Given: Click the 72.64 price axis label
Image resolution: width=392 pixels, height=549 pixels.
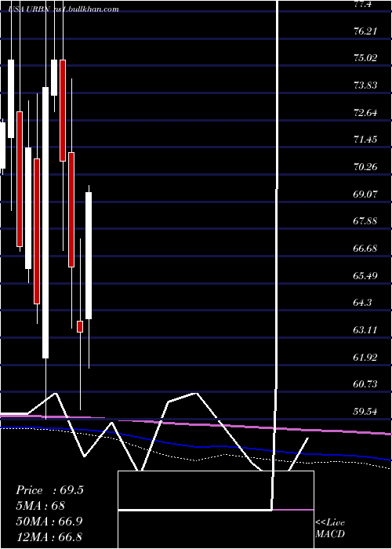Looking at the screenshot, I should click(366, 112).
